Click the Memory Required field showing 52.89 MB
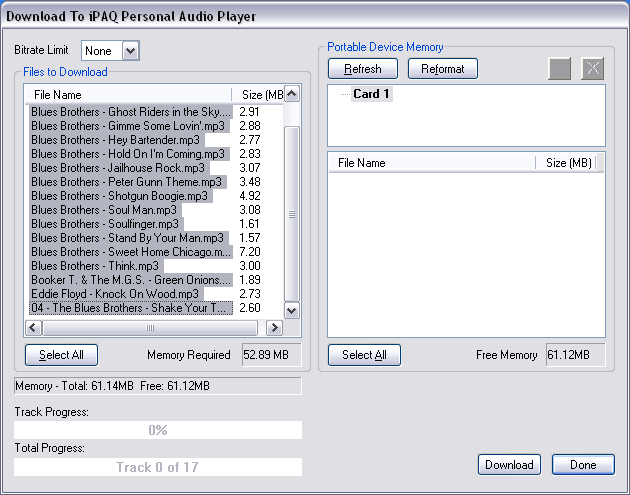 [272, 355]
